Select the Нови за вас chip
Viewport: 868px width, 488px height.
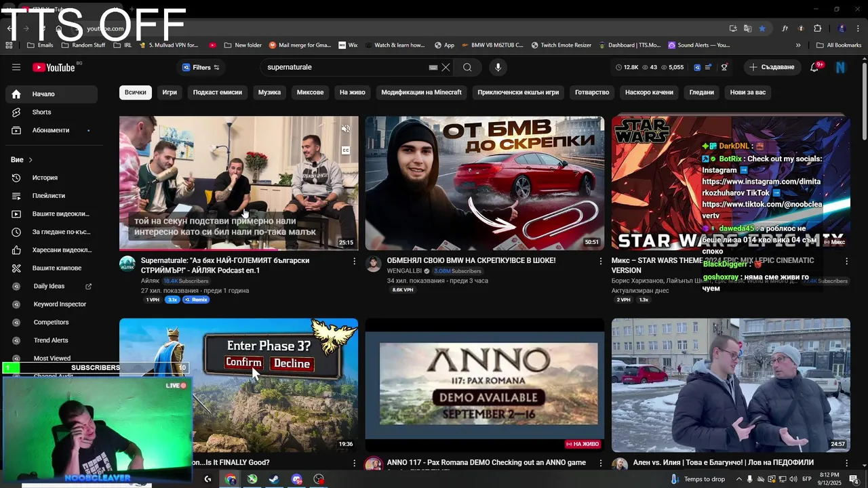(x=747, y=92)
